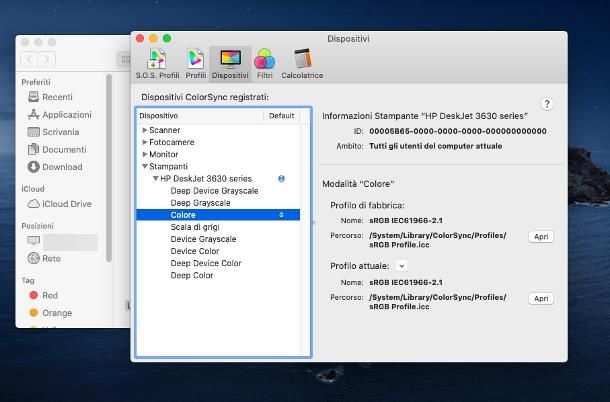The height and width of the screenshot is (402, 610).
Task: Click the Applicazioni icon in Finder sidebar
Action: [x=33, y=114]
